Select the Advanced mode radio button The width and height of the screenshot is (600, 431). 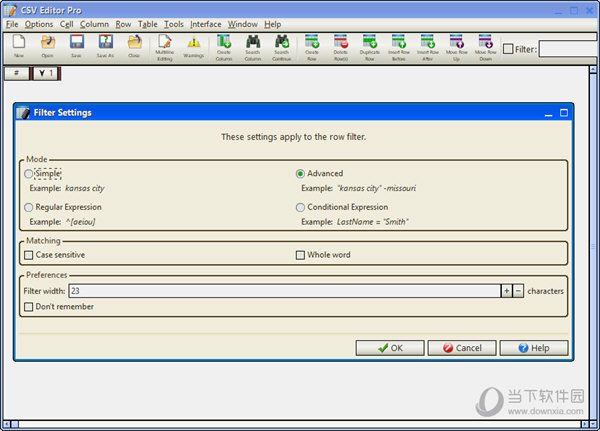[x=300, y=174]
